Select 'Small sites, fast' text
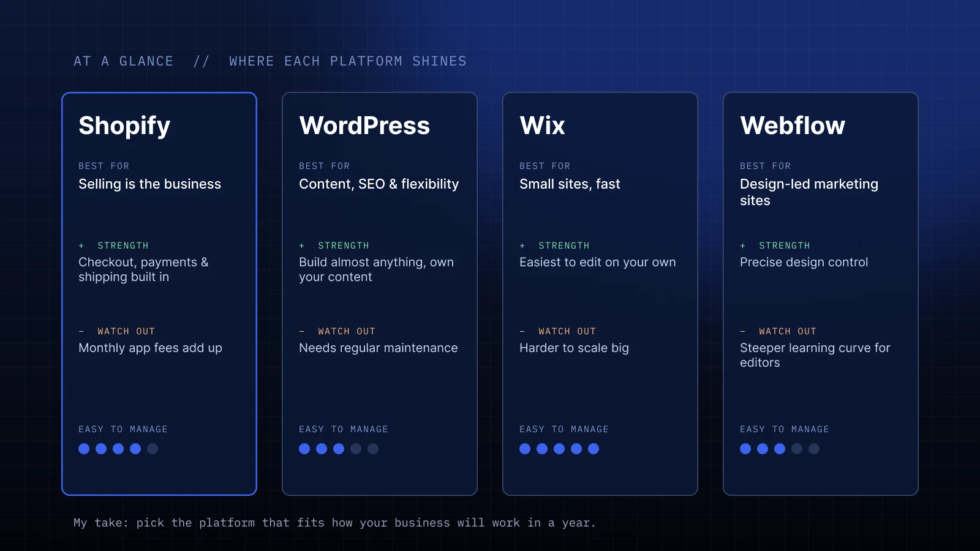 point(570,184)
